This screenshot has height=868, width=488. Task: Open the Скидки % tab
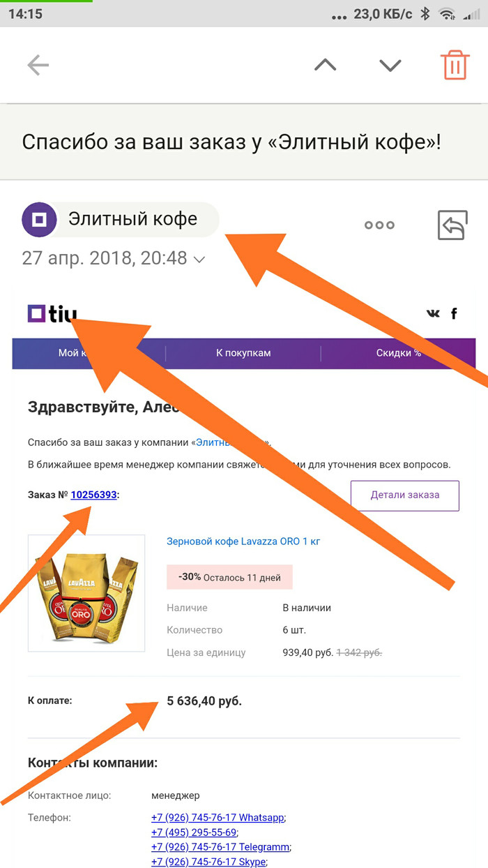pyautogui.click(x=399, y=353)
